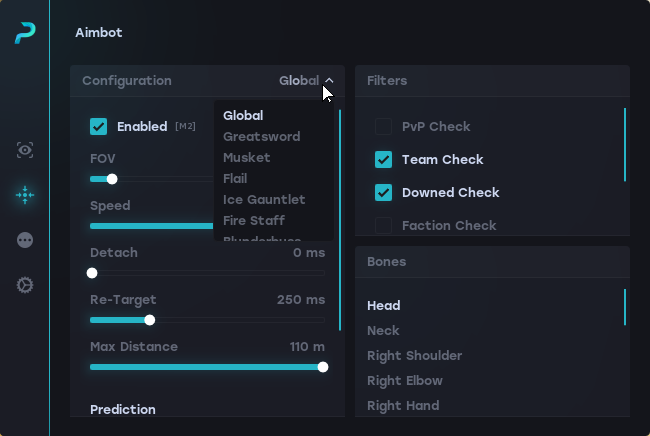This screenshot has height=436, width=650.
Task: Click the Re-Target slider handle
Action: coord(150,320)
